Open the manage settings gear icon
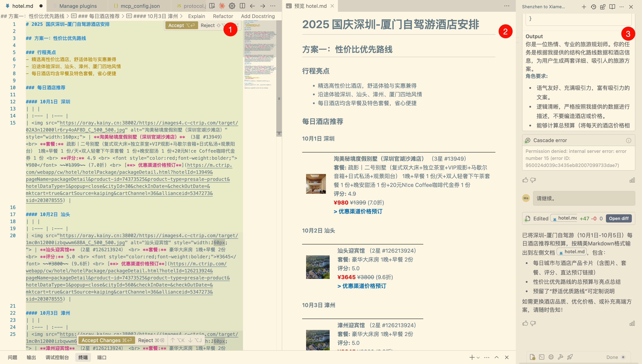Screen dimensions: 642x364 pos(232,6)
